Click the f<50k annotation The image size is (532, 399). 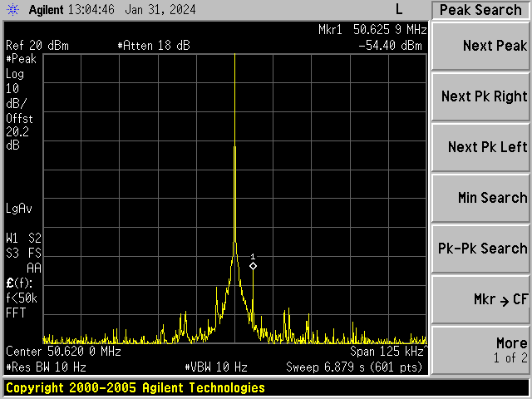click(x=22, y=298)
